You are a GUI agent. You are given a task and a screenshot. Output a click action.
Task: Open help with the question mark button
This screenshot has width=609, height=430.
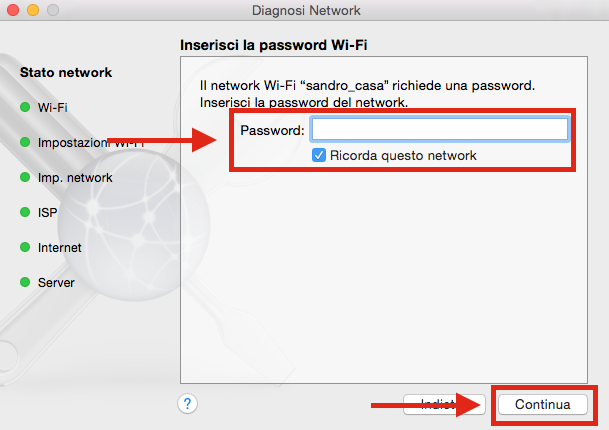pyautogui.click(x=187, y=404)
